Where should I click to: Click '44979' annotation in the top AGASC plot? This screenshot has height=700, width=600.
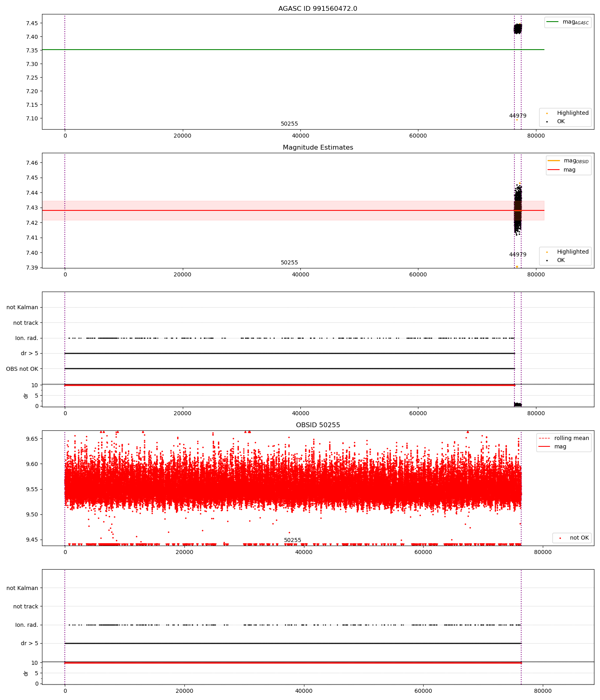click(x=518, y=116)
